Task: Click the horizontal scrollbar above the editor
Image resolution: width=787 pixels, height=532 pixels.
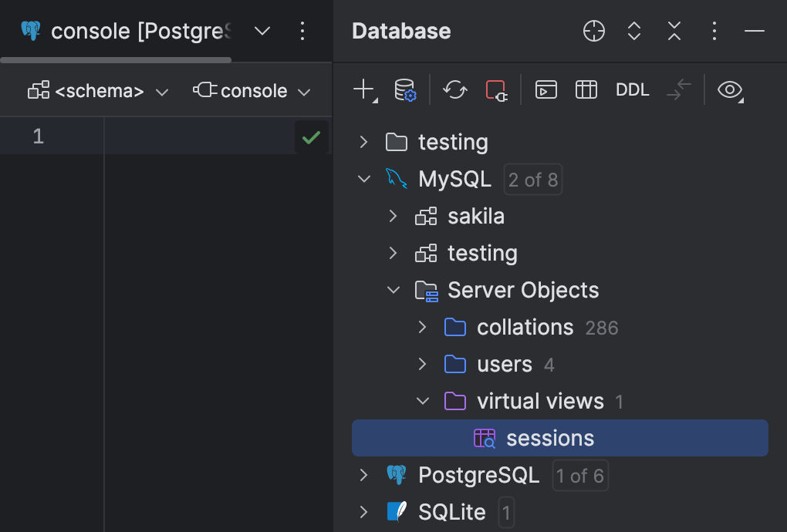Action: tap(116, 59)
